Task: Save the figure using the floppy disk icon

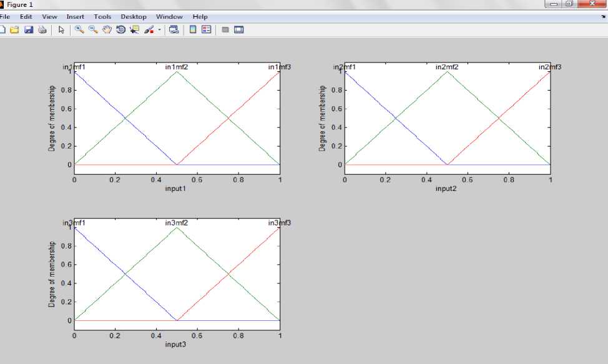Action: 29,30
